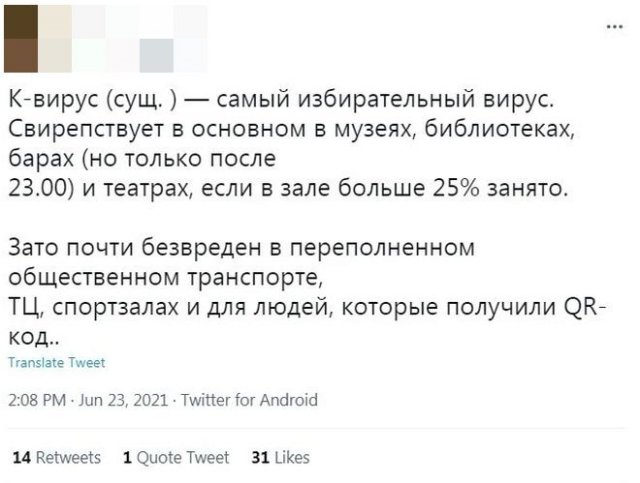This screenshot has width=640, height=483.
Task: Open the 1 Quote Tweet list
Action: tap(175, 458)
